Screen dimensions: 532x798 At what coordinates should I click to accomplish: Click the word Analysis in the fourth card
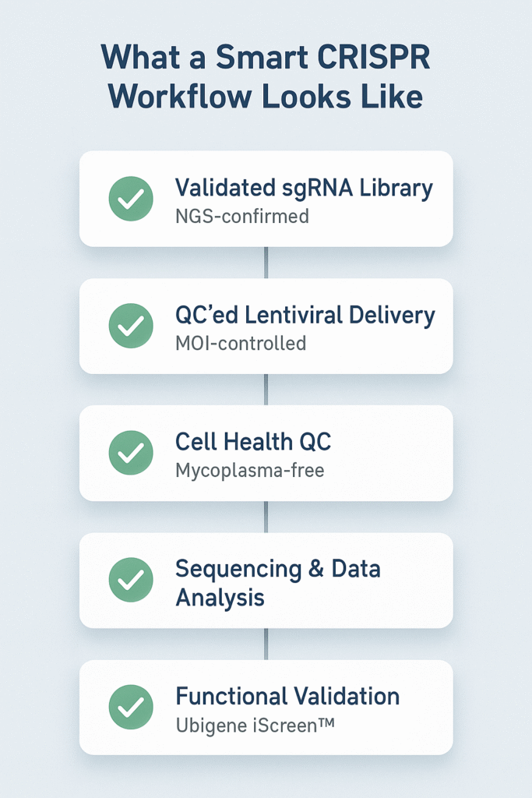point(220,598)
